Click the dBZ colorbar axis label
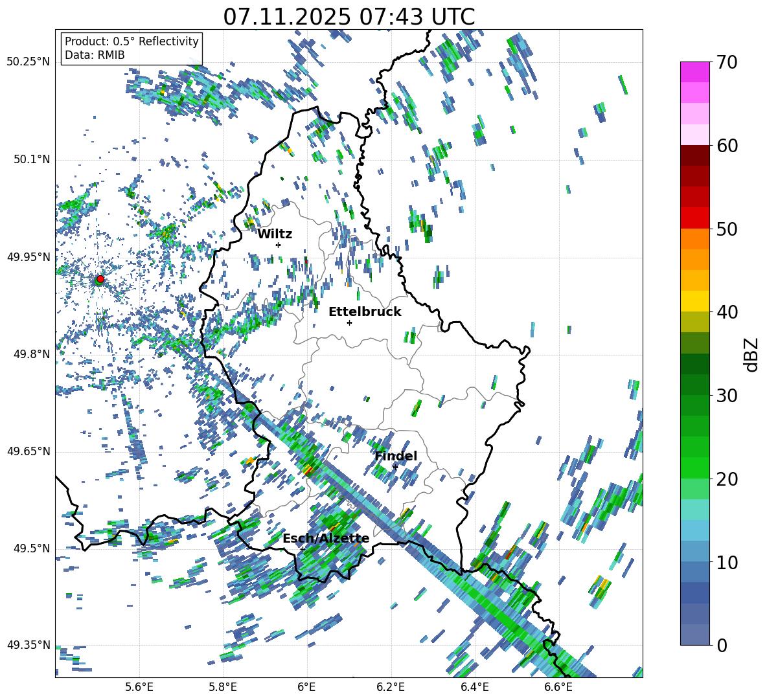Image resolution: width=767 pixels, height=700 pixels. pyautogui.click(x=752, y=354)
